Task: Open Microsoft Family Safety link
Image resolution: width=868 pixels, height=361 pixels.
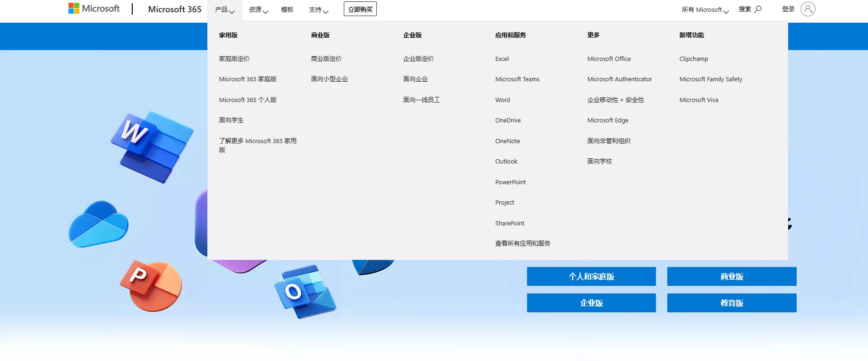Action: pyautogui.click(x=711, y=79)
